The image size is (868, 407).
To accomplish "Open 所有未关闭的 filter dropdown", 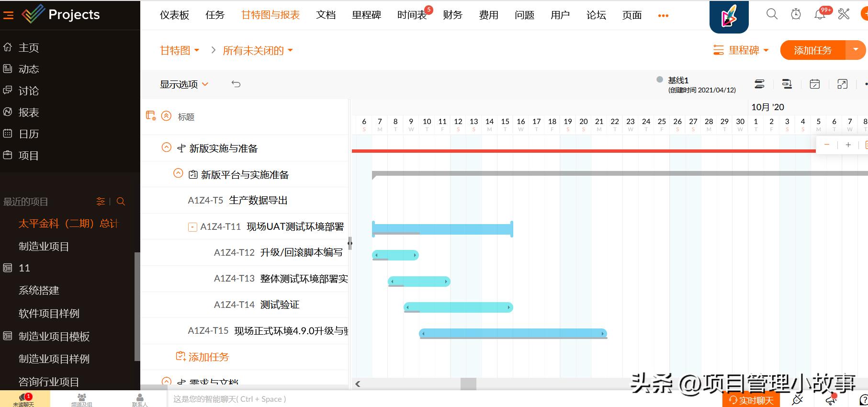I will point(258,50).
